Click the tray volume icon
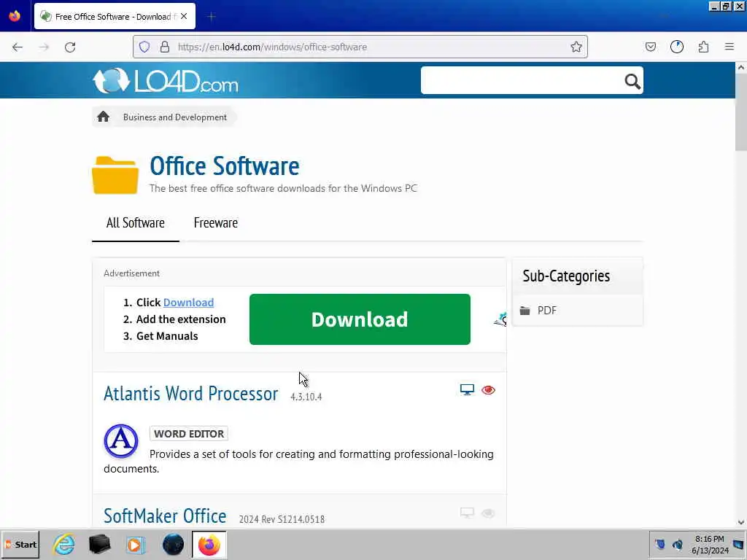This screenshot has width=747, height=560. [x=677, y=544]
